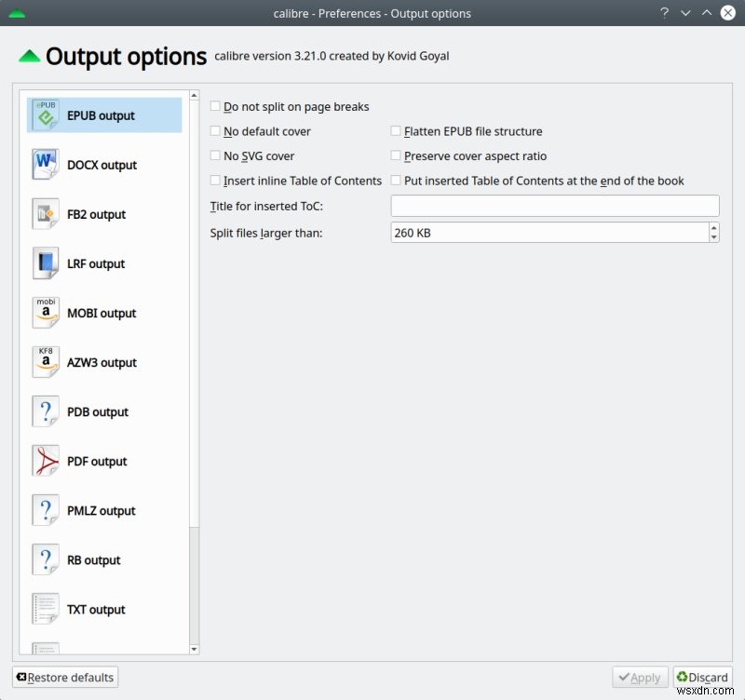
Task: Click the Restore defaults button
Action: 65,677
